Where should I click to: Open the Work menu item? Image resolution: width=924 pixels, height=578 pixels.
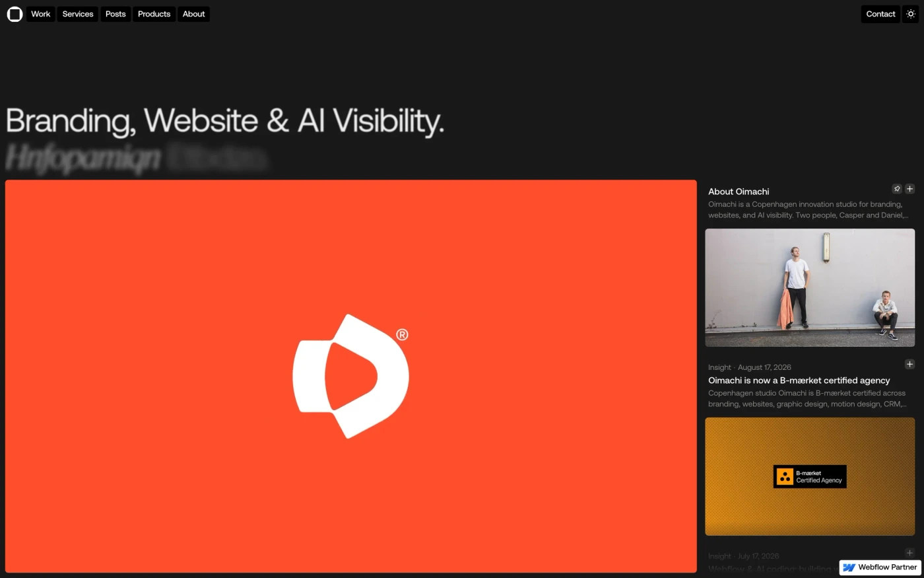[41, 14]
